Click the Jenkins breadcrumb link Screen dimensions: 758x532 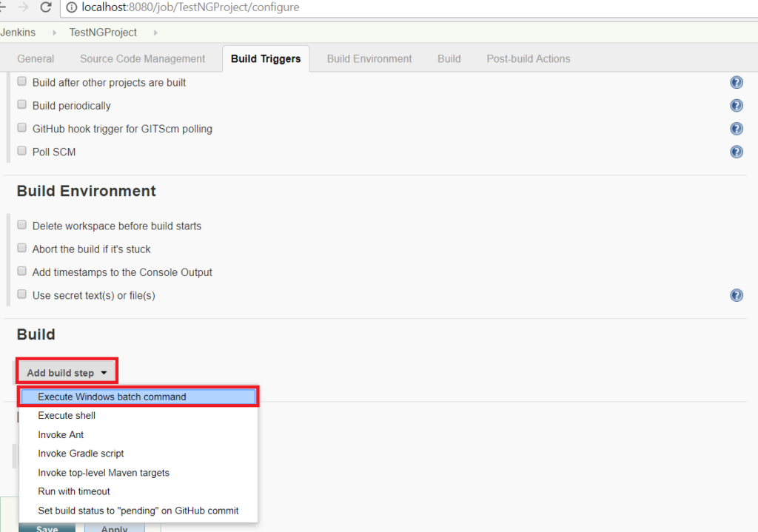point(18,33)
